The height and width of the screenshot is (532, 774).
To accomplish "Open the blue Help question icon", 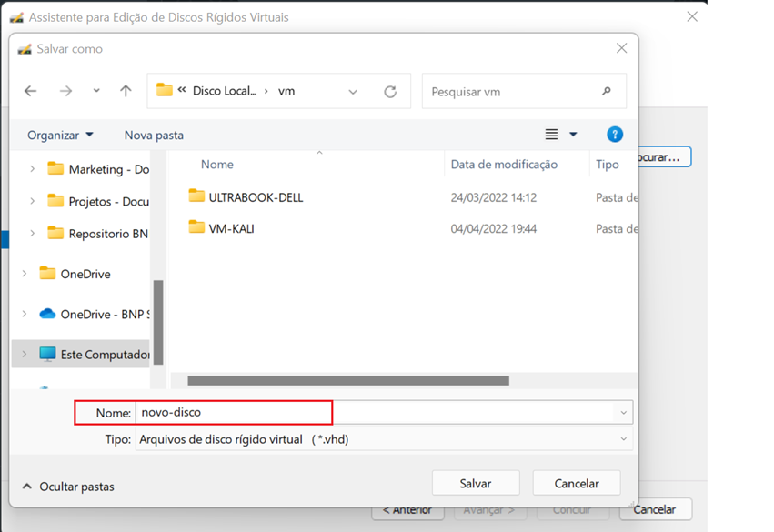I will point(615,135).
